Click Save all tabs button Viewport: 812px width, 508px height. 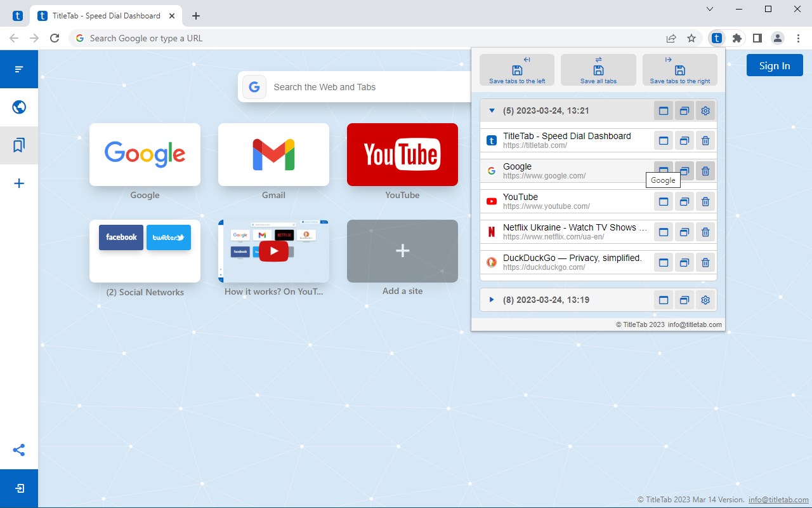tap(598, 70)
